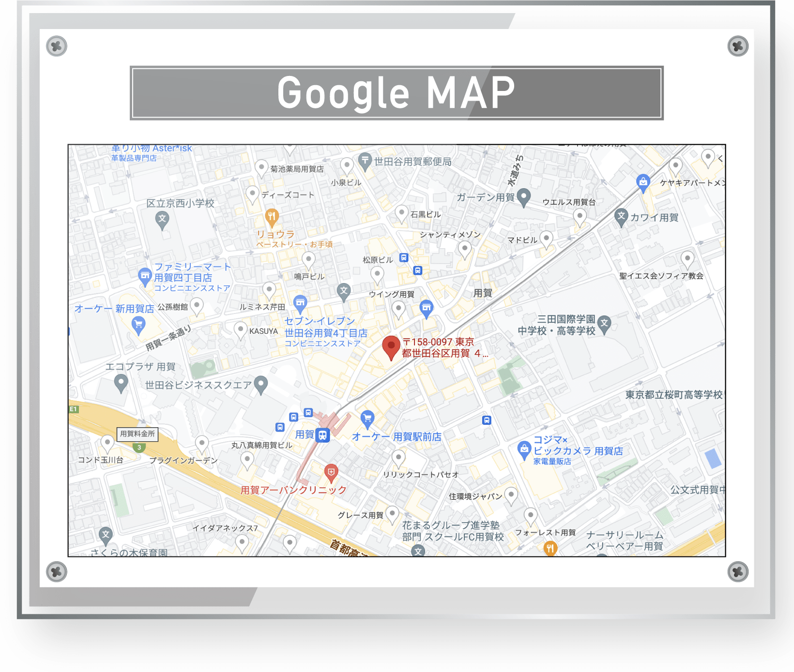Image resolution: width=794 pixels, height=672 pixels.
Task: Click the イイダアネックス7 label
Action: [x=226, y=528]
